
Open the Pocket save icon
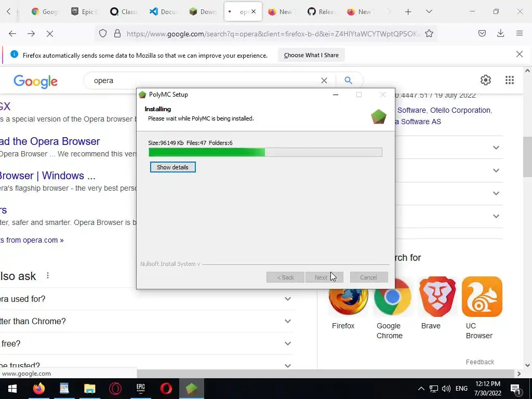point(482,33)
